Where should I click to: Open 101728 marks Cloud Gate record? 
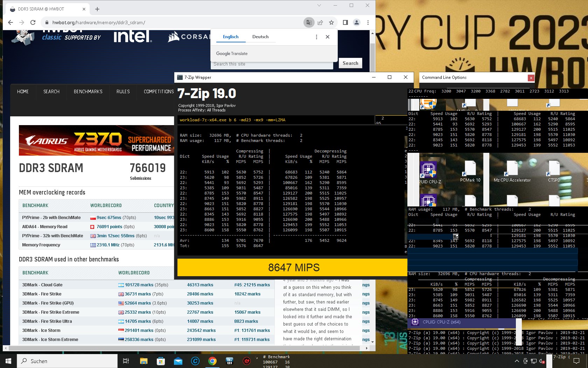coord(139,285)
